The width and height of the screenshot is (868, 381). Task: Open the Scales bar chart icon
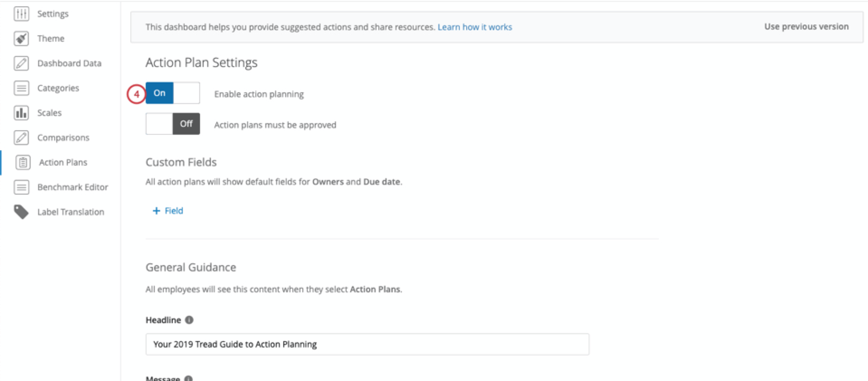pyautogui.click(x=21, y=113)
